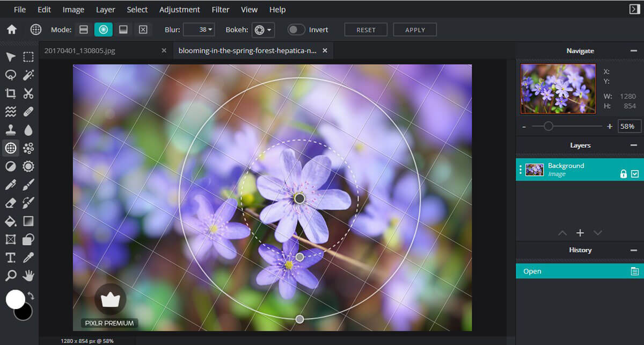Collapse the Layers panel
This screenshot has width=644, height=345.
click(634, 145)
